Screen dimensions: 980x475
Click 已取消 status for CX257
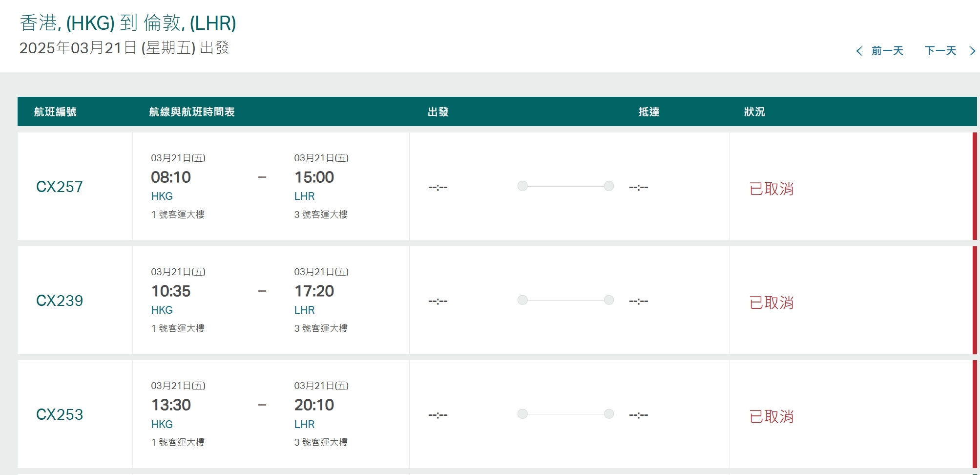coord(771,189)
